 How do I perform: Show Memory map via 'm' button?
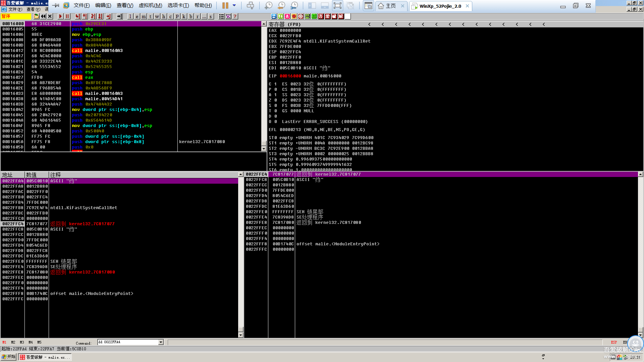144,16
